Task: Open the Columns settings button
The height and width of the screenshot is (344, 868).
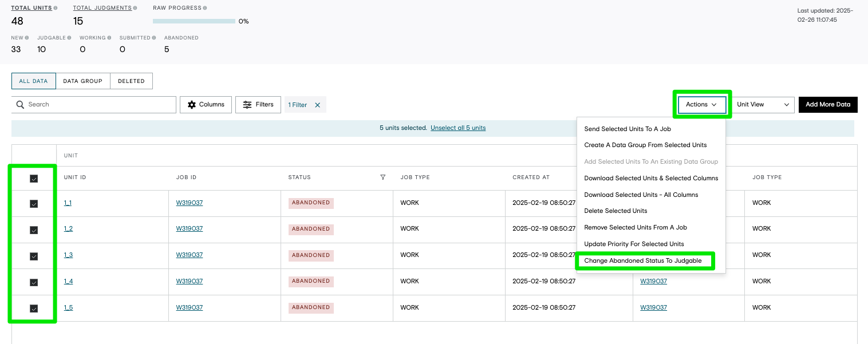Action: tap(206, 104)
